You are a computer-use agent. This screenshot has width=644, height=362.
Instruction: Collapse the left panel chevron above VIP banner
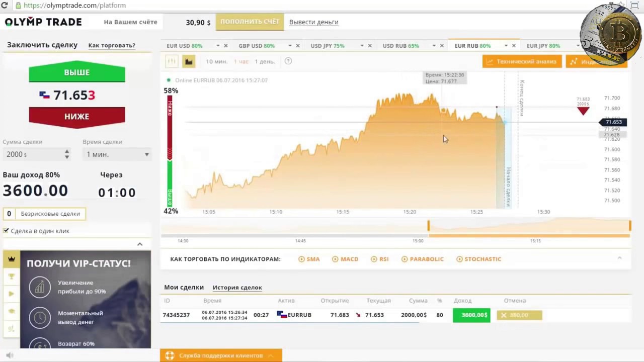[x=140, y=244]
